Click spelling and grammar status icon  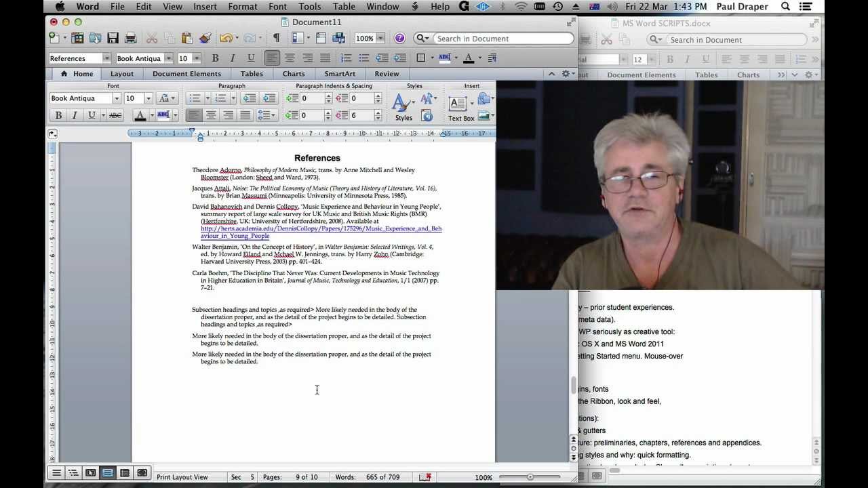pyautogui.click(x=425, y=477)
